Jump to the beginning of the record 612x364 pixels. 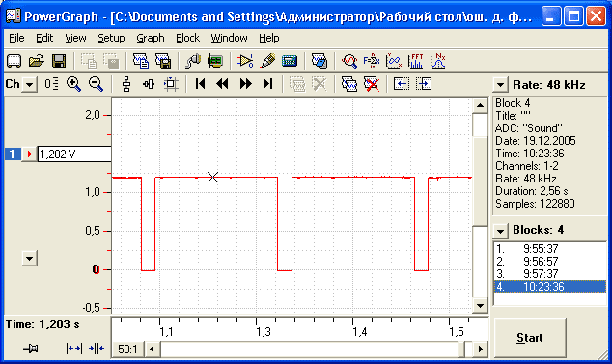[x=200, y=84]
